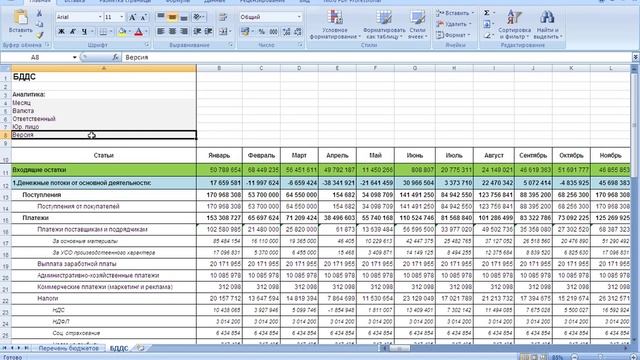Open Стили ячеек icon
The height and width of the screenshot is (360, 640).
(x=417, y=17)
